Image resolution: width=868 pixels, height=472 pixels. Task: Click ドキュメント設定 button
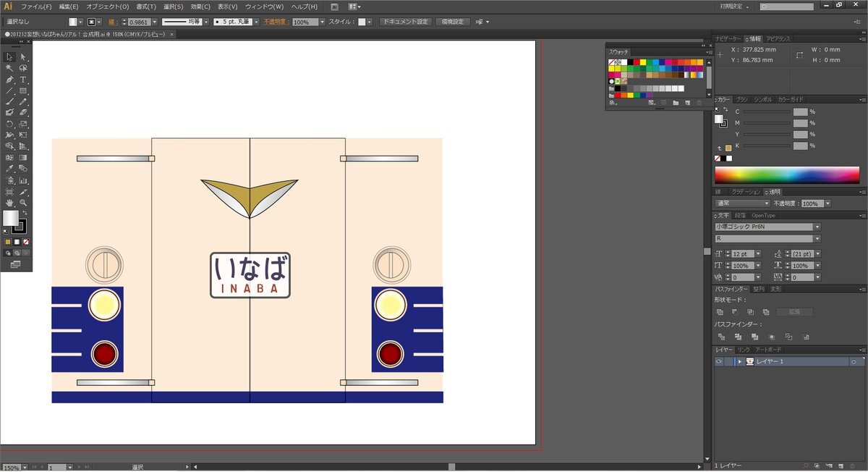coord(406,22)
